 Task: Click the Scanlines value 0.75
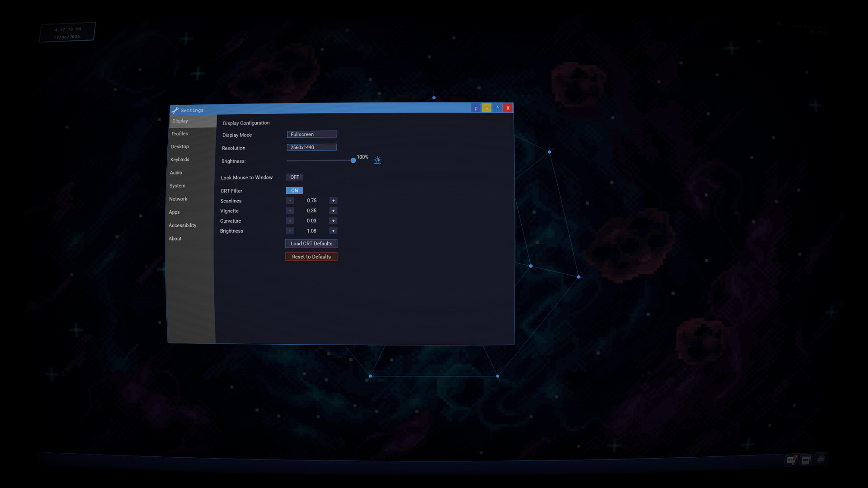click(311, 201)
